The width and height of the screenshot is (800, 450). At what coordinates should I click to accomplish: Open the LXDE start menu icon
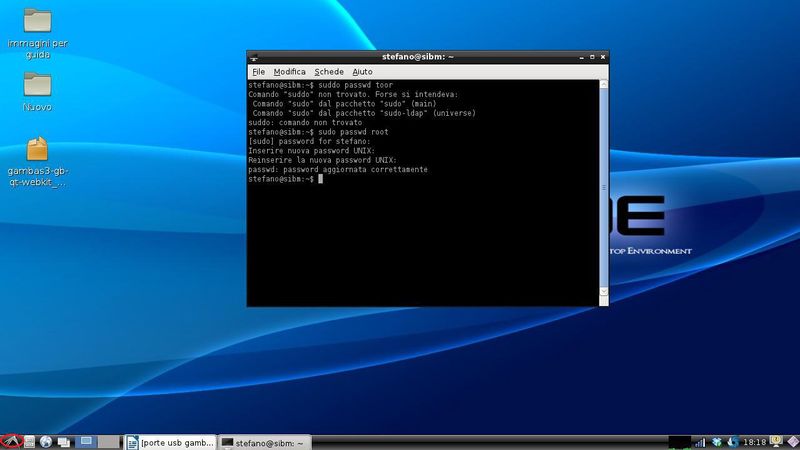[x=12, y=442]
